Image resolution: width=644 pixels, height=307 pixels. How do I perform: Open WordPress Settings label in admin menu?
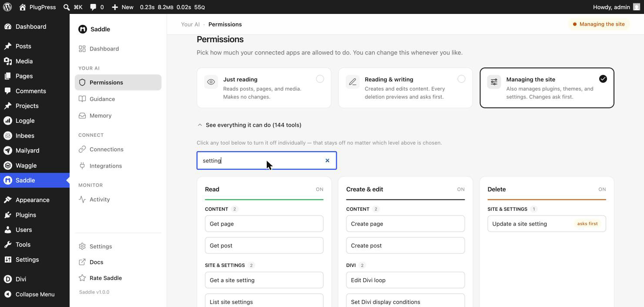tap(27, 260)
